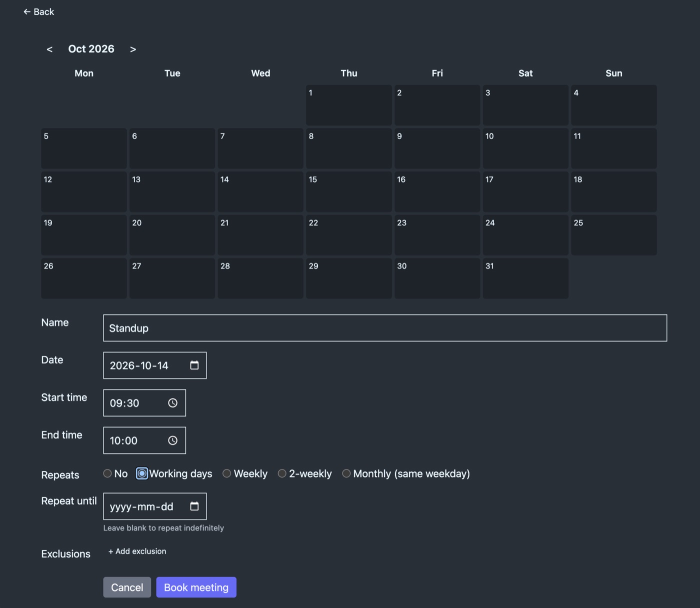The image size is (700, 608).
Task: Select the Weekly repeat radio option
Action: click(226, 473)
